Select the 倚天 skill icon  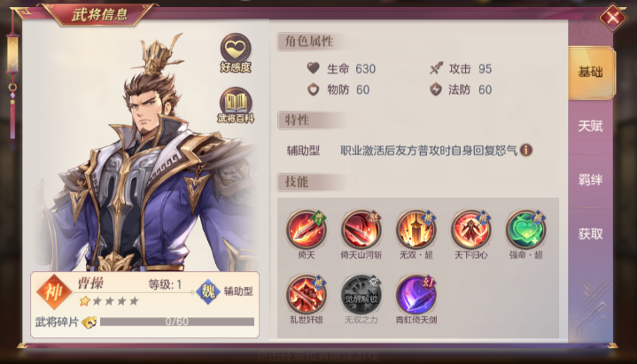(306, 229)
